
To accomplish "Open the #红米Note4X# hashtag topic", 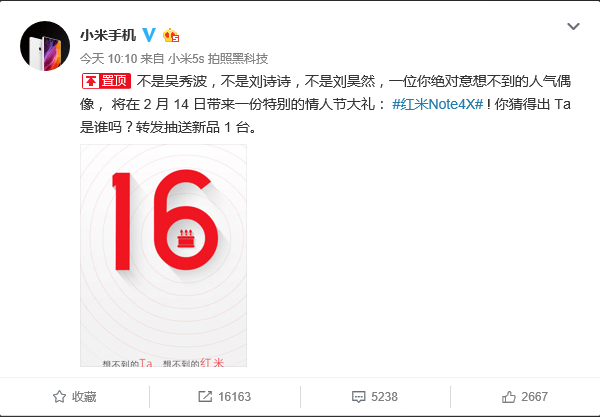I will click(437, 104).
